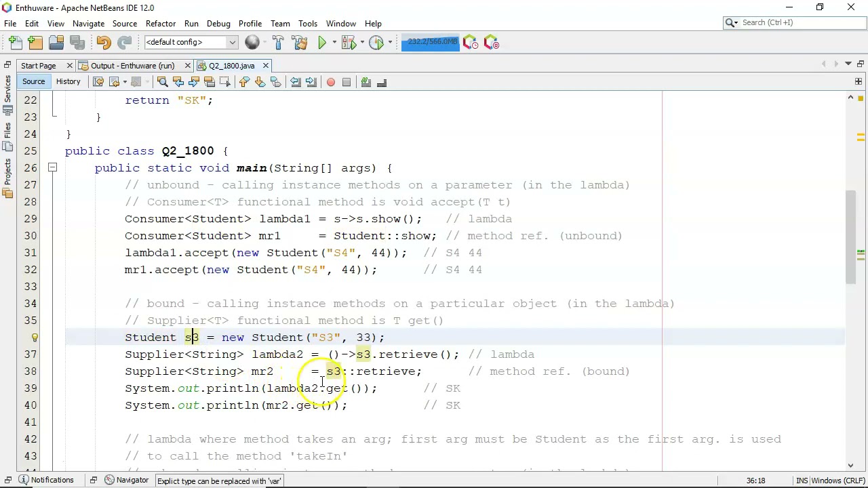Open the Source menu

(x=125, y=23)
